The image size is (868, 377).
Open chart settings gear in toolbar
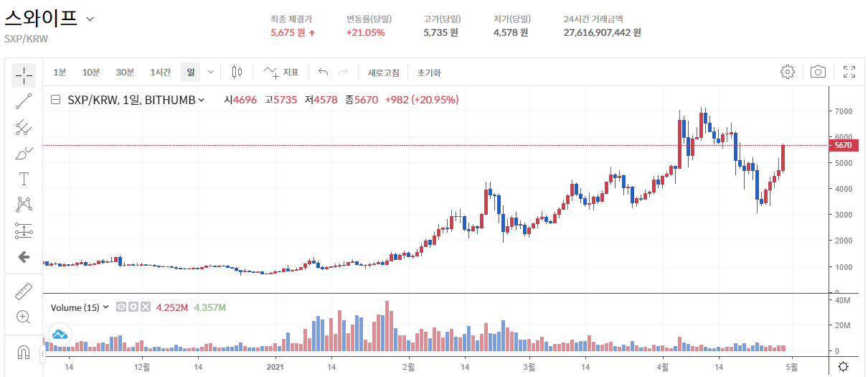tap(788, 72)
